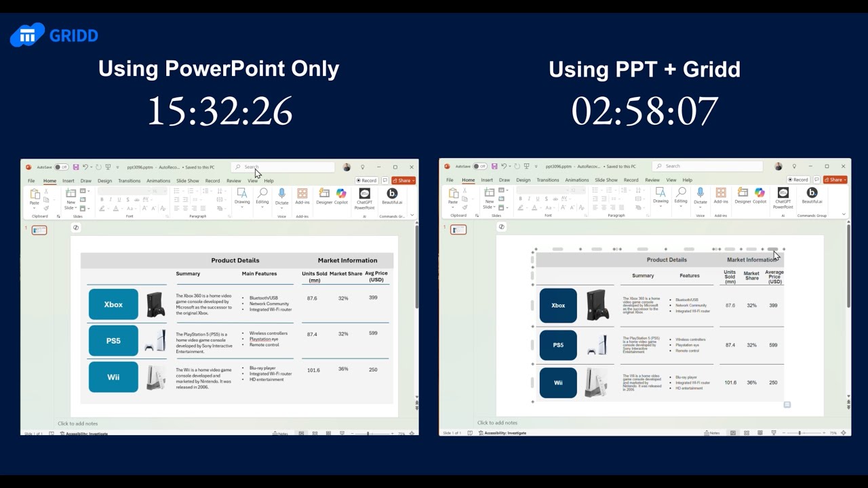Open File menu in left window
Screen dimensions: 868x488
point(31,181)
